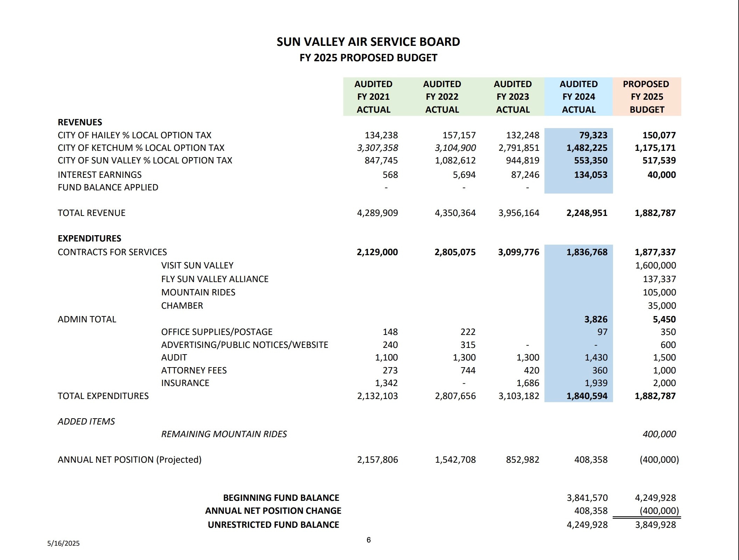Click Interest Earnings FY 2024 value 134,053
Viewport: 739px width, 560px height.
[x=591, y=175]
